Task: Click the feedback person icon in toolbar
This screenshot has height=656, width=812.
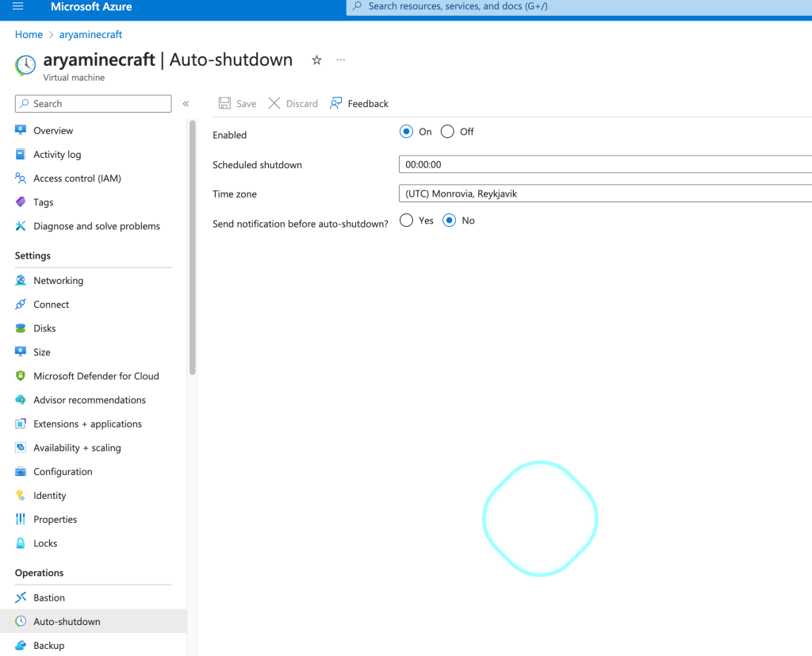Action: 336,103
